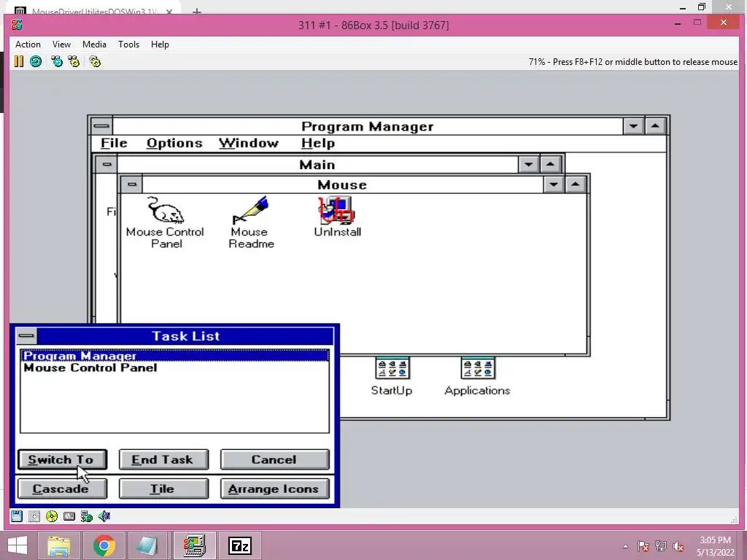Click the 86Box pause emulation icon
747x560 pixels.
(x=18, y=61)
